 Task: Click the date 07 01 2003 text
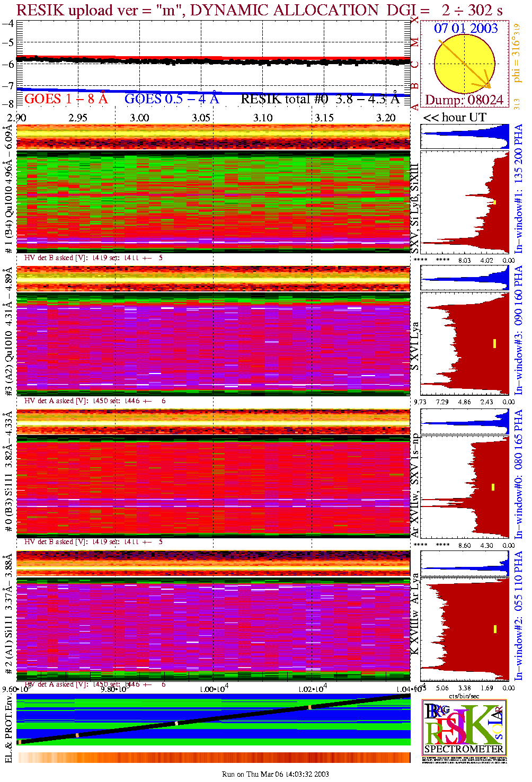click(x=466, y=29)
